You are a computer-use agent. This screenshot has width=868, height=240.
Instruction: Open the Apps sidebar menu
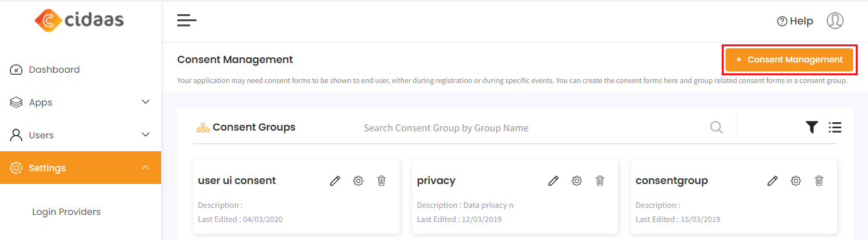[81, 102]
